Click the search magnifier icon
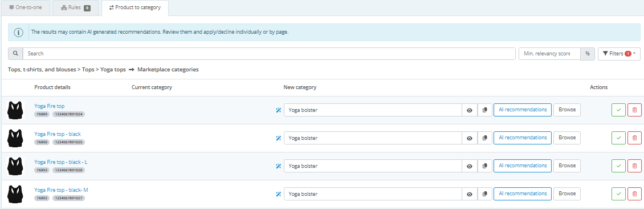 15,54
